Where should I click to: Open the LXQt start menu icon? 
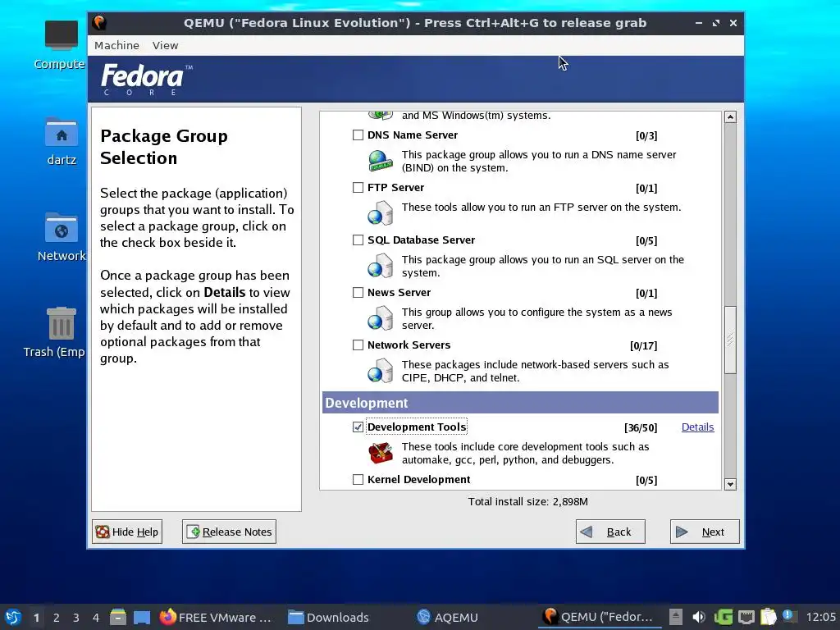(x=13, y=617)
